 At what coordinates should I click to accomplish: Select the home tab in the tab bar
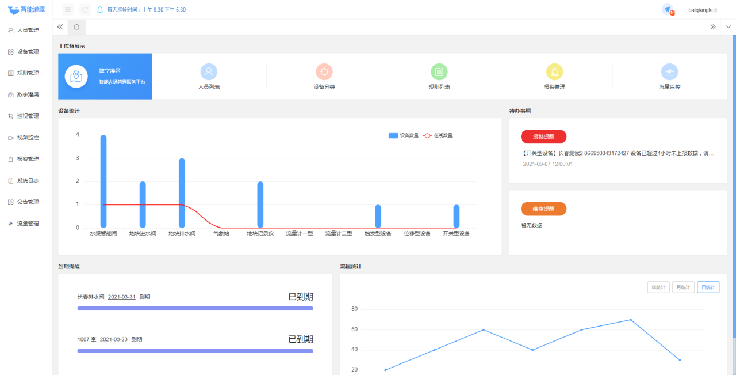tap(77, 27)
